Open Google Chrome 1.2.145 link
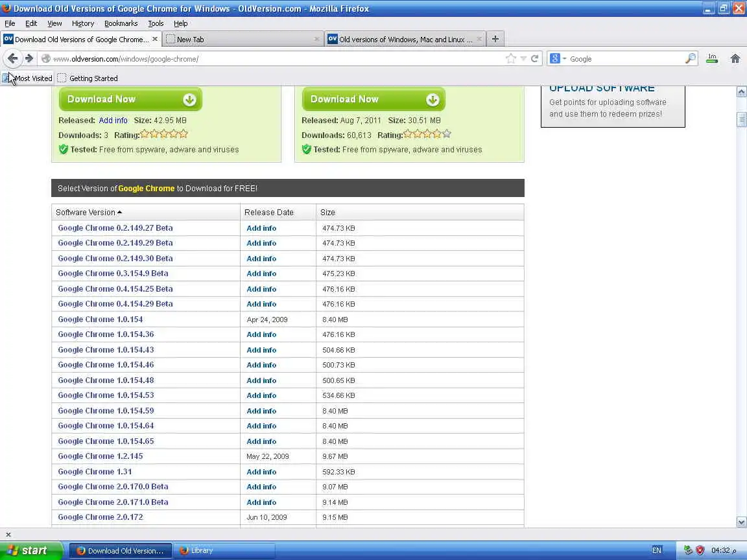747x560 pixels. click(100, 456)
